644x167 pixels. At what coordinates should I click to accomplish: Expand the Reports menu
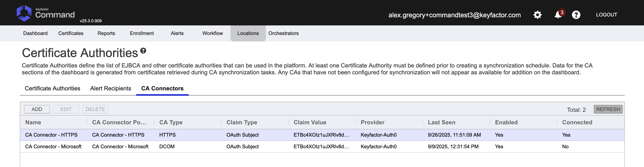click(106, 34)
